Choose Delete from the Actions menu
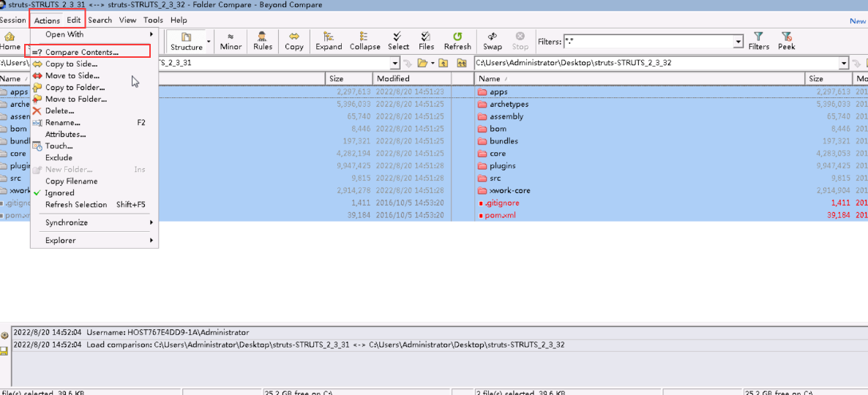The image size is (868, 395). 94,110
